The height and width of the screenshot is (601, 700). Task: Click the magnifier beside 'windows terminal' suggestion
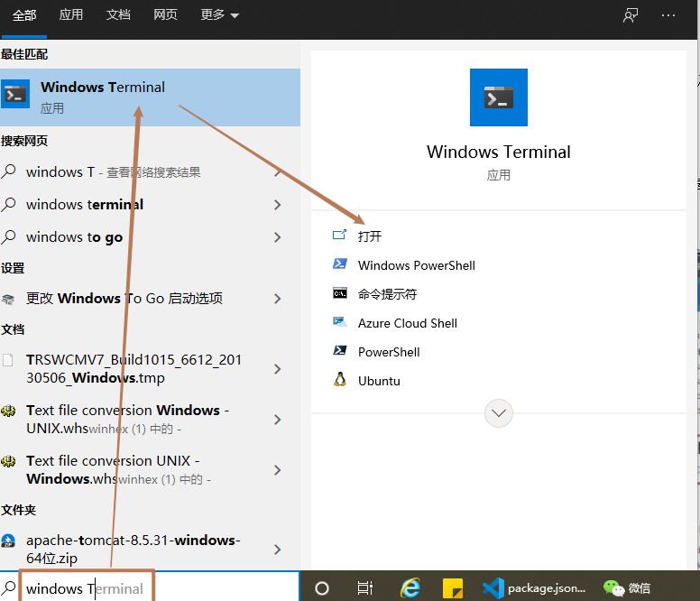8,205
